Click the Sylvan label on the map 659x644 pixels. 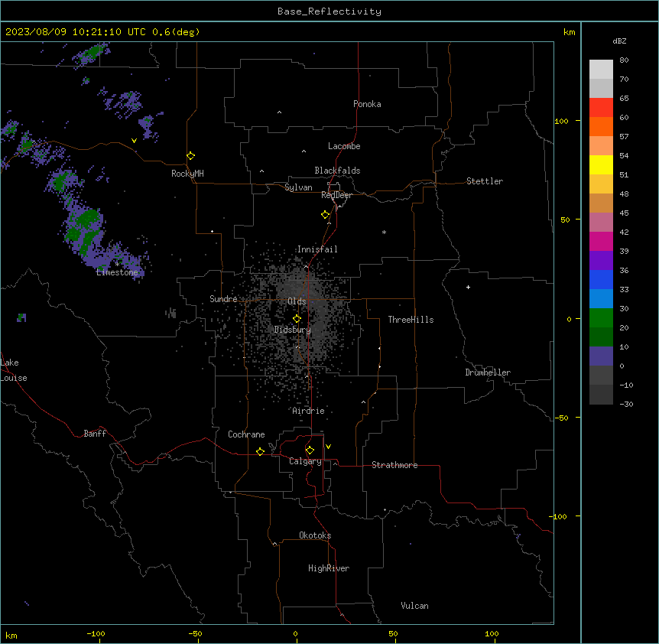(x=298, y=187)
